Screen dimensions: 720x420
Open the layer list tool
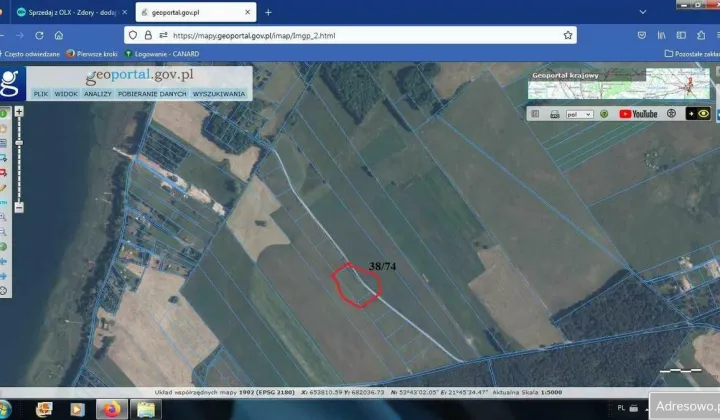(3, 143)
